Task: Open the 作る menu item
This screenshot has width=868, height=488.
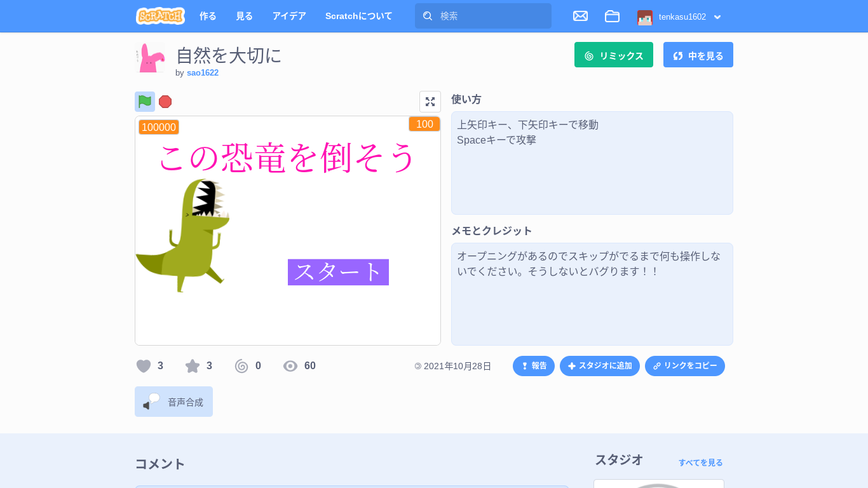Action: (x=208, y=16)
